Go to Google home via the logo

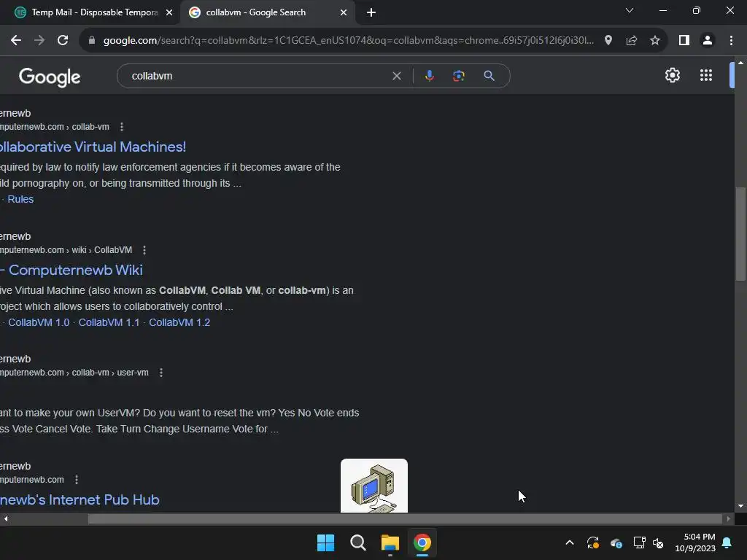(x=50, y=77)
